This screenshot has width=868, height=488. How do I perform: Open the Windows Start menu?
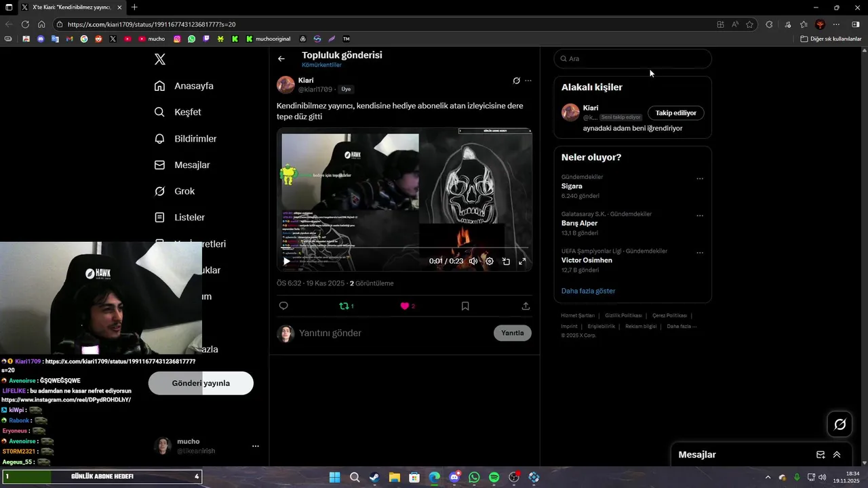pyautogui.click(x=335, y=478)
